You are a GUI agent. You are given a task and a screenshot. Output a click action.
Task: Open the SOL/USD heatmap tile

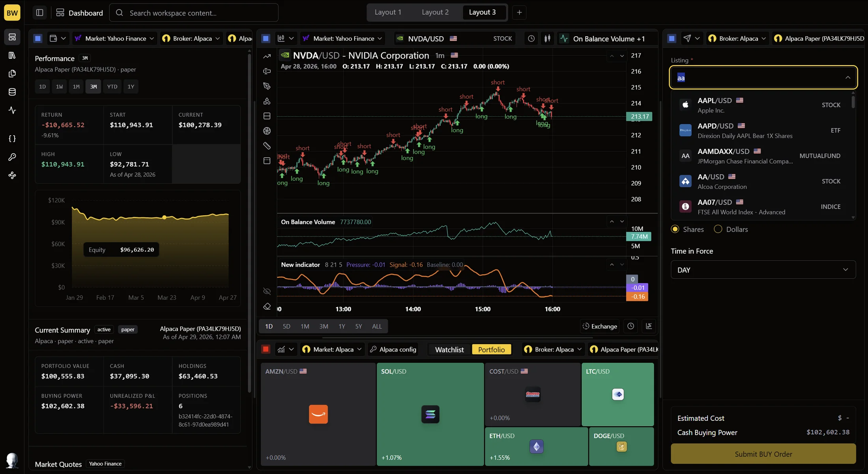tap(430, 414)
